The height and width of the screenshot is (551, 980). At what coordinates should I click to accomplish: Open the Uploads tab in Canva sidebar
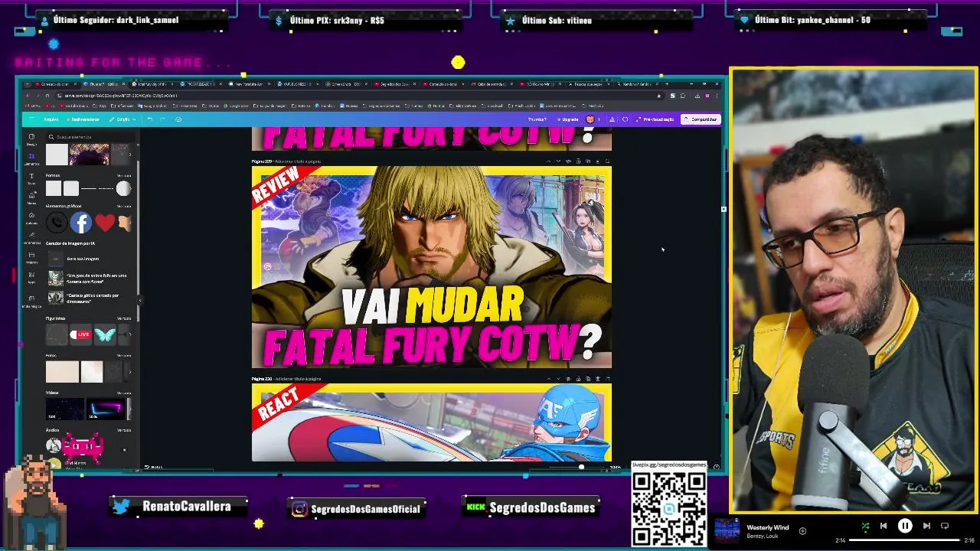pos(31,219)
